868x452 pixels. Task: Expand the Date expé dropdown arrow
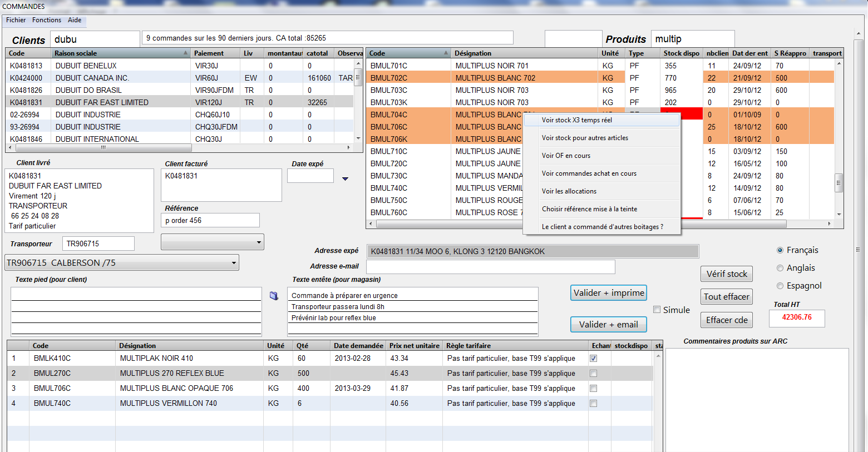(x=345, y=178)
